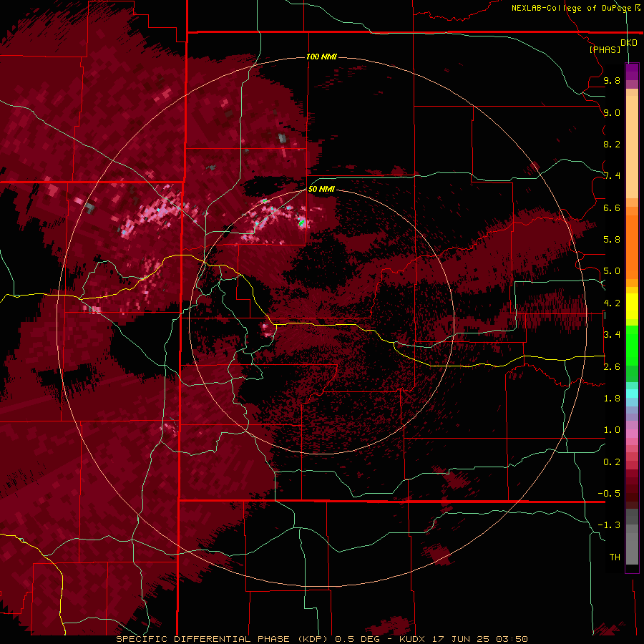This screenshot has width=644, height=644.
Task: Click the 1.0 legend value
Action: pyautogui.click(x=612, y=430)
